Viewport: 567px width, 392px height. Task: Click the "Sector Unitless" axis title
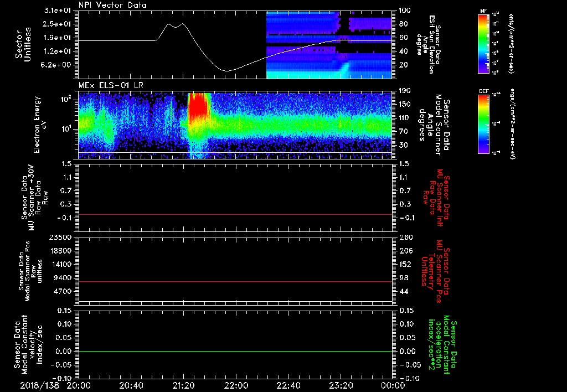point(23,44)
